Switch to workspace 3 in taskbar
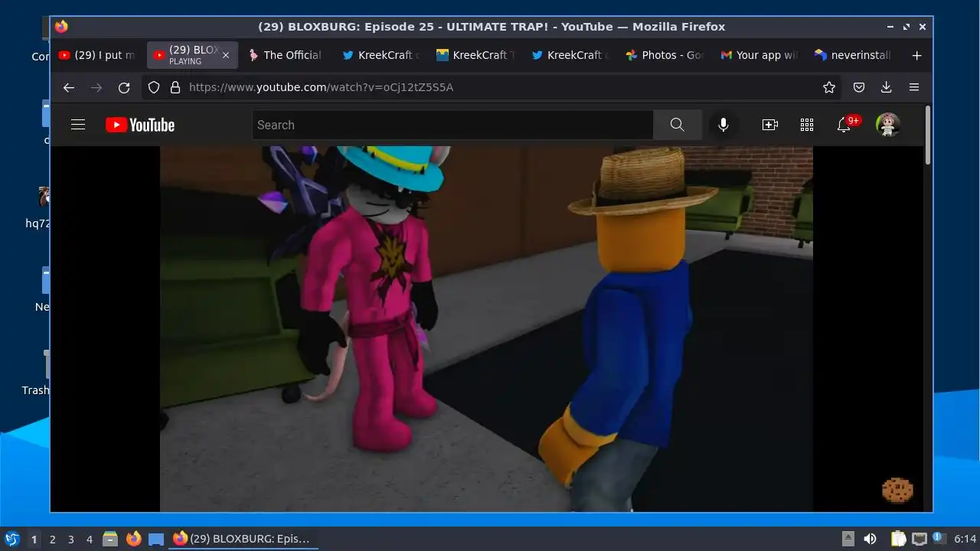 [x=70, y=540]
